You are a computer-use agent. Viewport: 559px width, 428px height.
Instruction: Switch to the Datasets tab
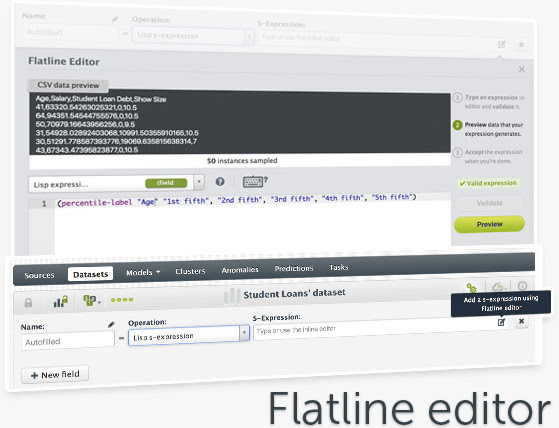pyautogui.click(x=91, y=274)
